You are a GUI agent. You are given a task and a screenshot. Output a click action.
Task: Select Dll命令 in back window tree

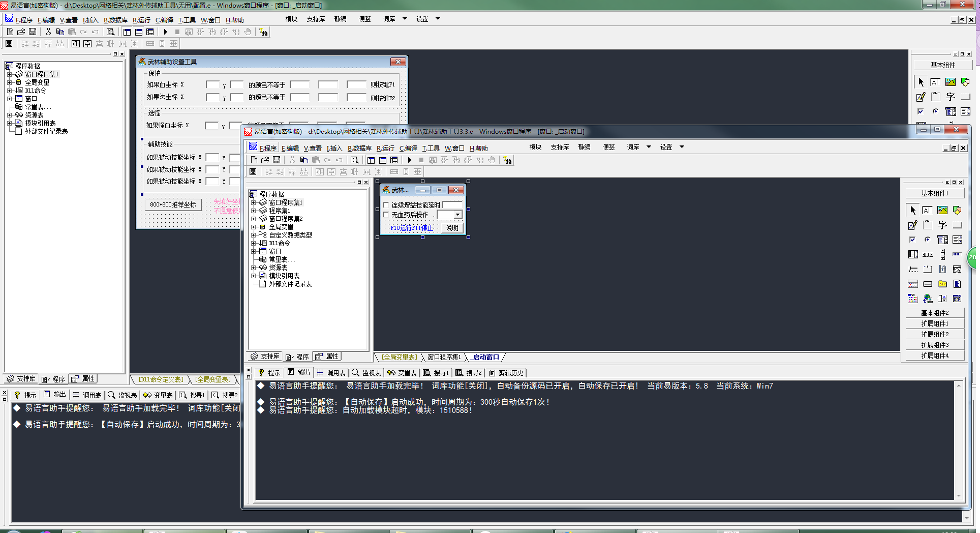(x=36, y=91)
